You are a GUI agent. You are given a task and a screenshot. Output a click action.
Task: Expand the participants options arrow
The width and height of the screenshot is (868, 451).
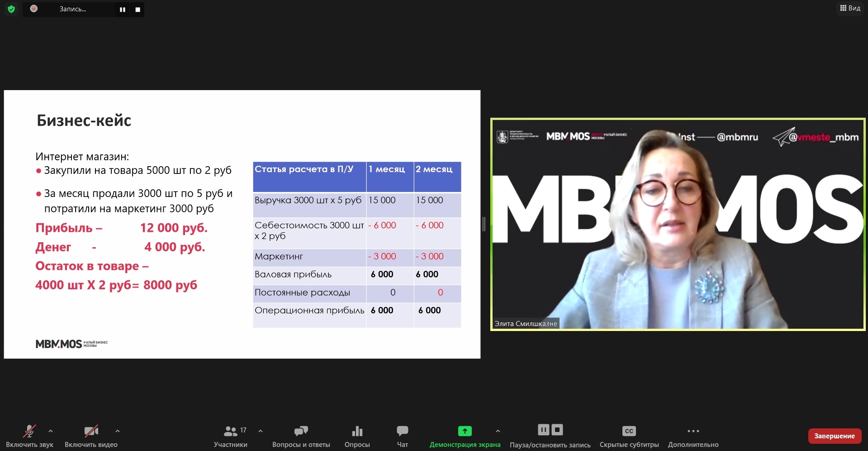coord(261,431)
